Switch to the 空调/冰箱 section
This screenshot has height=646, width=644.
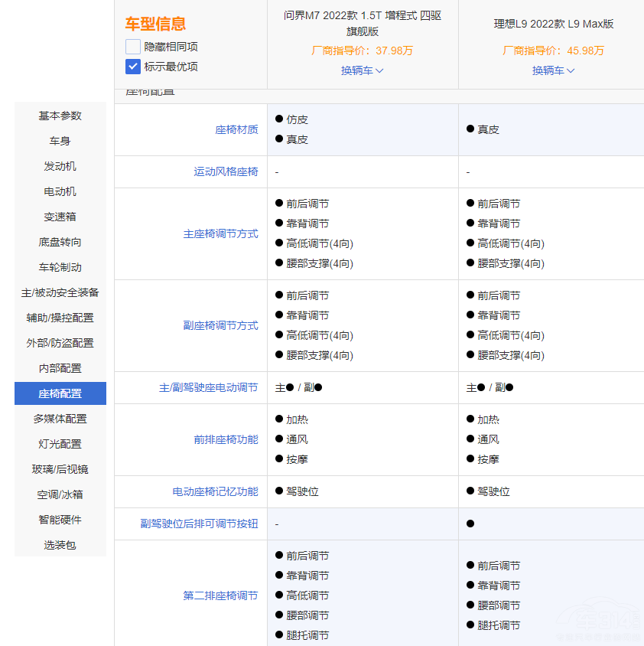pyautogui.click(x=60, y=494)
